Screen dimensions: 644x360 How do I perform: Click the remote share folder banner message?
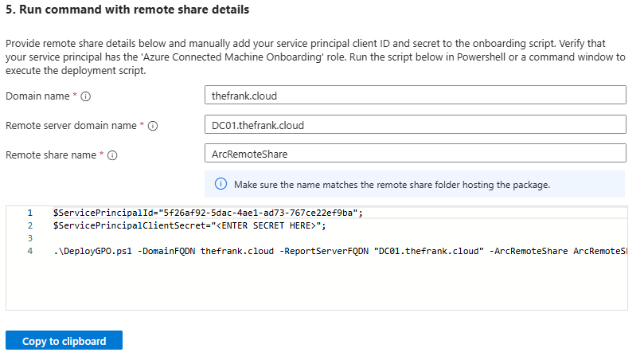(392, 185)
